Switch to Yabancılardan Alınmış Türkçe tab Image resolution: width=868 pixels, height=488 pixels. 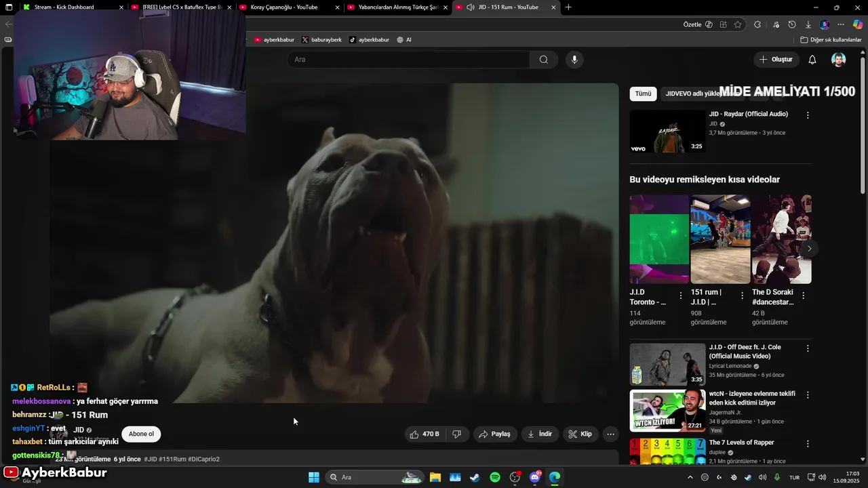pos(397,7)
